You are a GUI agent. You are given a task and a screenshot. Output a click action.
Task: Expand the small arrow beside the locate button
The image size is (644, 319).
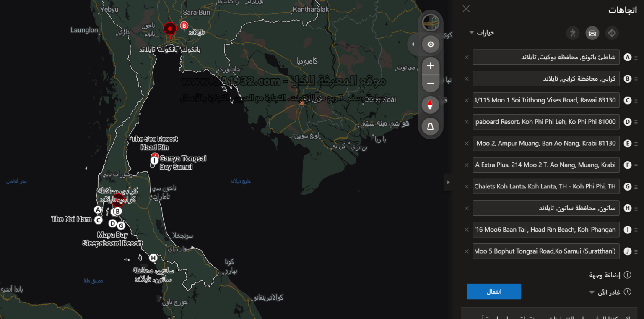(413, 44)
